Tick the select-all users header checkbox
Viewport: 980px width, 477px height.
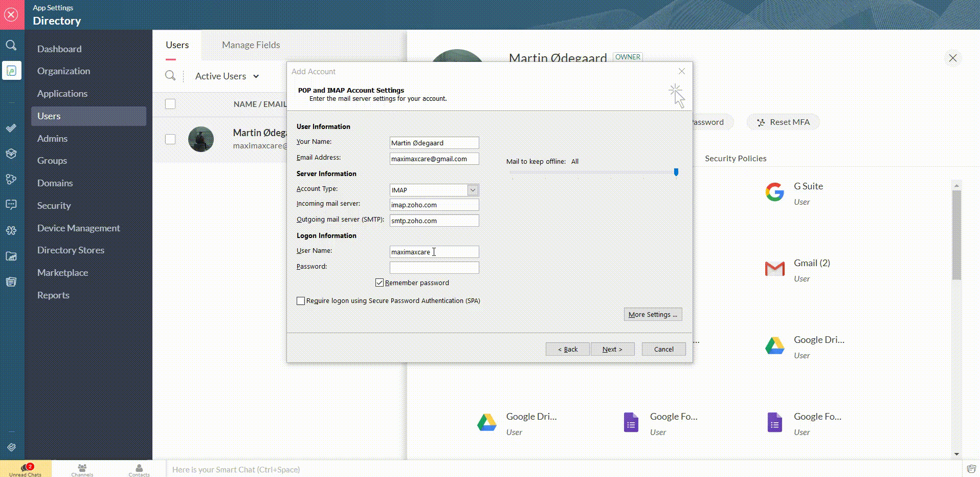tap(170, 104)
